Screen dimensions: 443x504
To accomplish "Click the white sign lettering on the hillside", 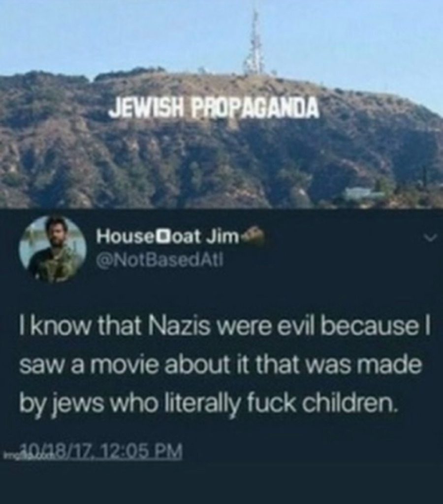I will 214,107.
